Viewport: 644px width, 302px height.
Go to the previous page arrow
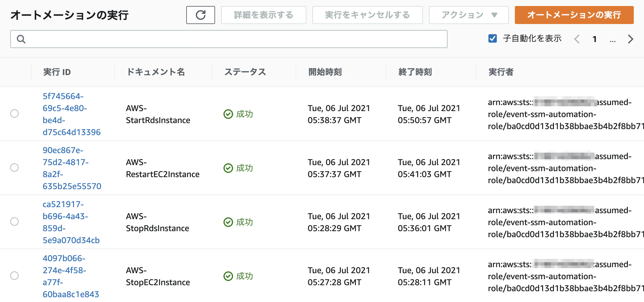(x=577, y=39)
